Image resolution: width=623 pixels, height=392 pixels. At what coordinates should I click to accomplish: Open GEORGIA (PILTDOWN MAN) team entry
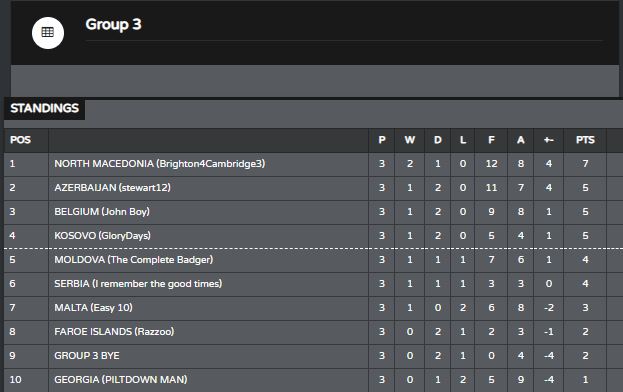coord(121,380)
